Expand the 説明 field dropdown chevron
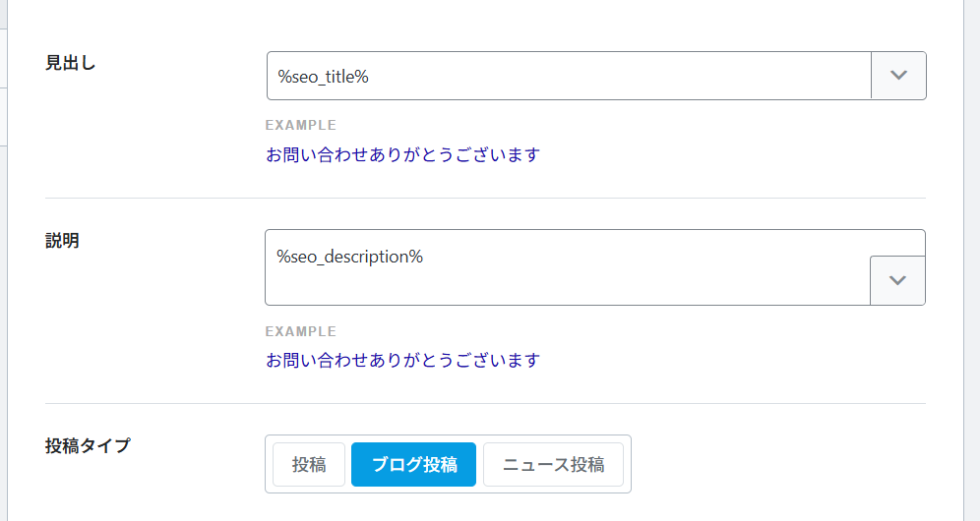Viewport: 980px width, 521px height. pos(897,280)
